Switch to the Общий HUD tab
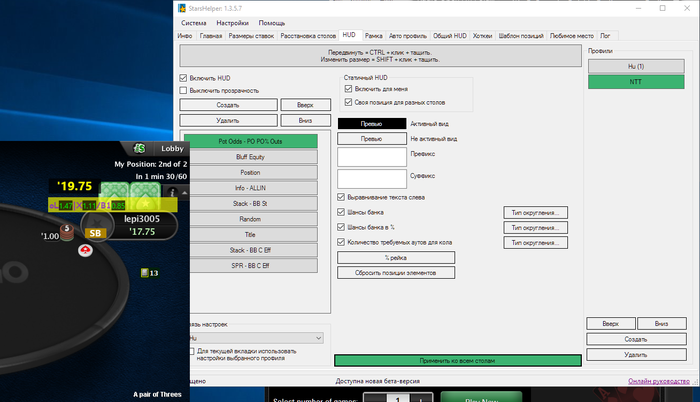The height and width of the screenshot is (402, 700). point(450,36)
